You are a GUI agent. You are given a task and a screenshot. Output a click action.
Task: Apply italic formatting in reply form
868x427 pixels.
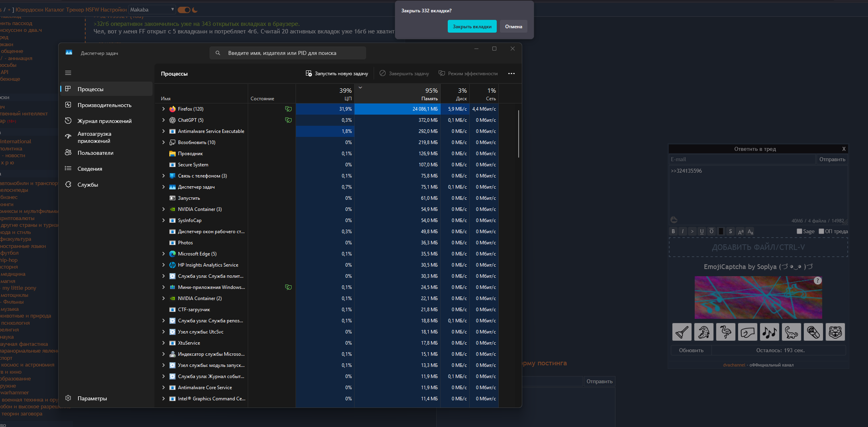683,231
